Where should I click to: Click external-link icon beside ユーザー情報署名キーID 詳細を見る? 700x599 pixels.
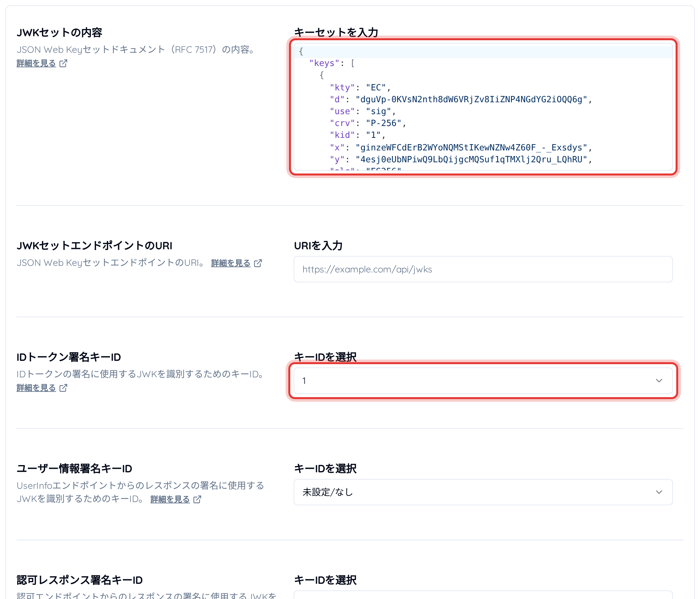point(197,499)
